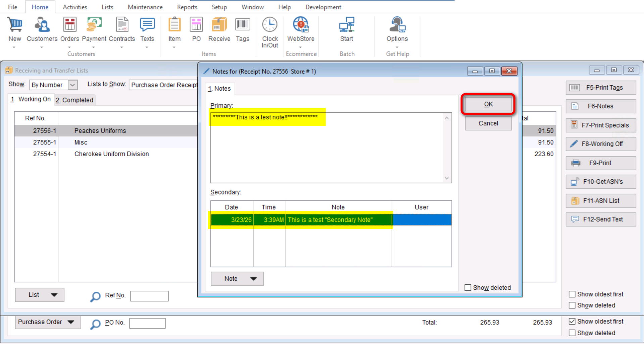The height and width of the screenshot is (344, 644).
Task: Expand the By Number show dropdown
Action: (x=72, y=85)
